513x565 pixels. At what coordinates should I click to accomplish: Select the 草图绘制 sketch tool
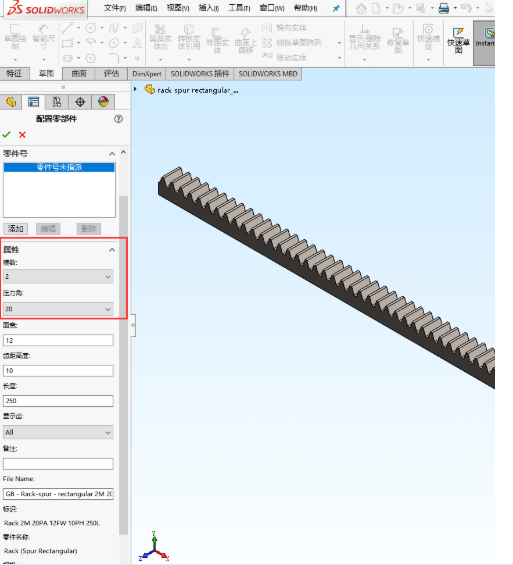click(x=15, y=38)
